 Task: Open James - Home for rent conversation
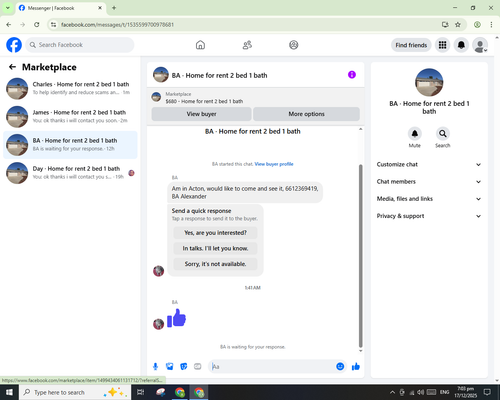(70, 117)
